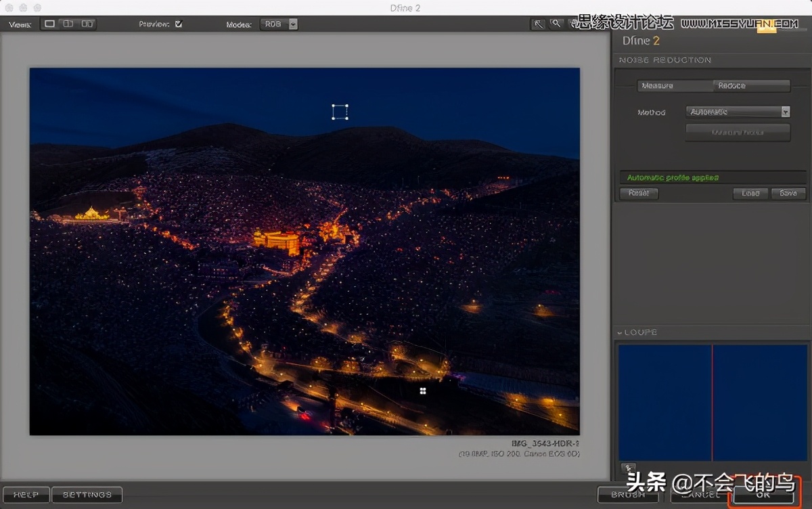Viewport: 812px width, 509px height.
Task: Select the hand pan tool
Action: (x=539, y=23)
